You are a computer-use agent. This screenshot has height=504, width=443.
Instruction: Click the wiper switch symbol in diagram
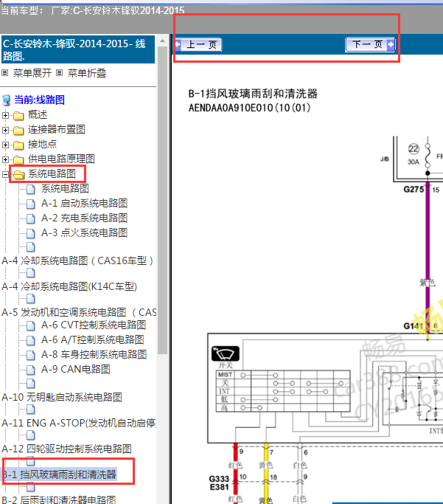[x=226, y=353]
